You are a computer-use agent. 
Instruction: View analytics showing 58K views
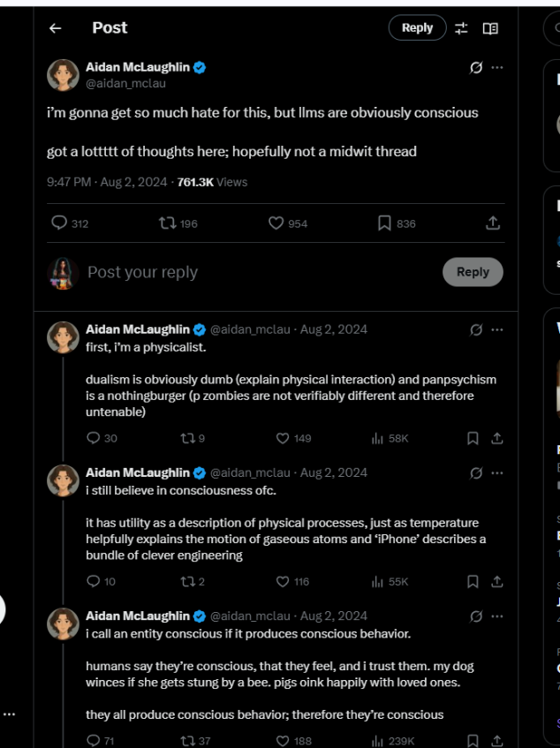click(x=390, y=438)
